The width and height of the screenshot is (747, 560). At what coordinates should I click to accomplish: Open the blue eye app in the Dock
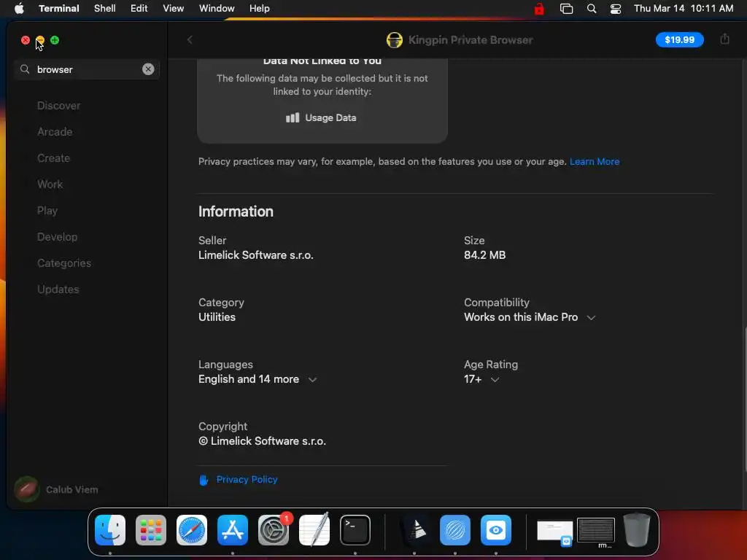(x=496, y=530)
